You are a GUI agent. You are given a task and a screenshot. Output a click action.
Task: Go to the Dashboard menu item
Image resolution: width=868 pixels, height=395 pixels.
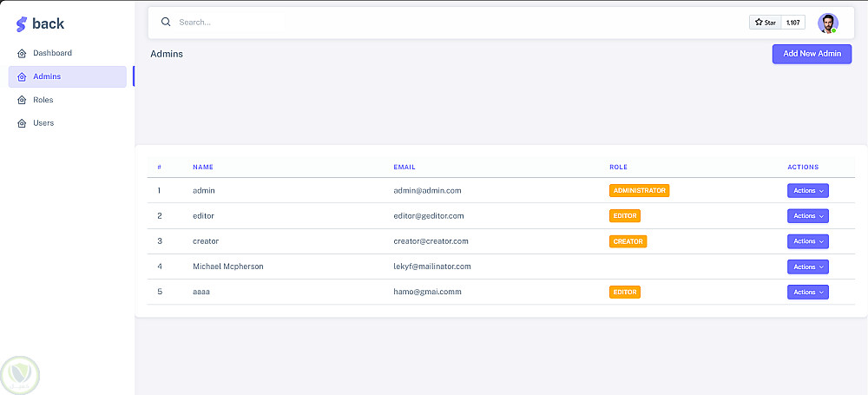tap(52, 54)
